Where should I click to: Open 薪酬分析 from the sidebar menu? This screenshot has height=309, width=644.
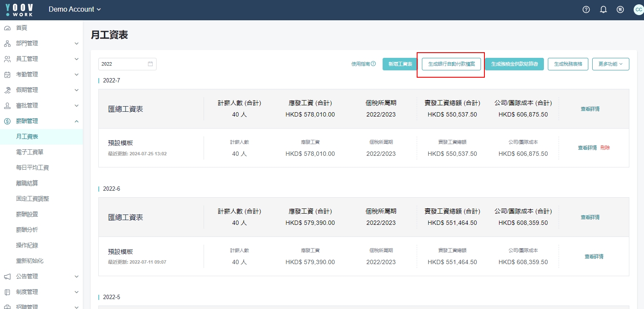click(27, 230)
